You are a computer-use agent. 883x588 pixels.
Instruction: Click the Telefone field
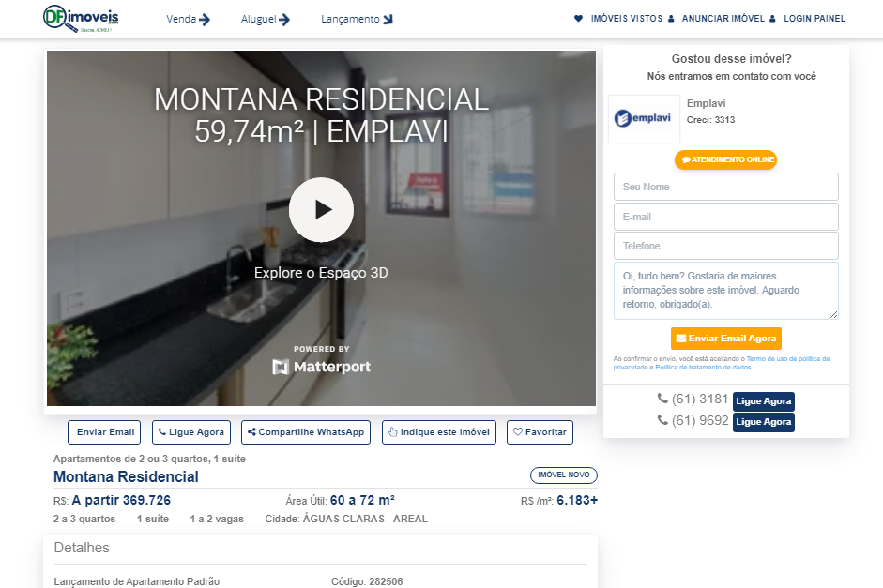726,246
